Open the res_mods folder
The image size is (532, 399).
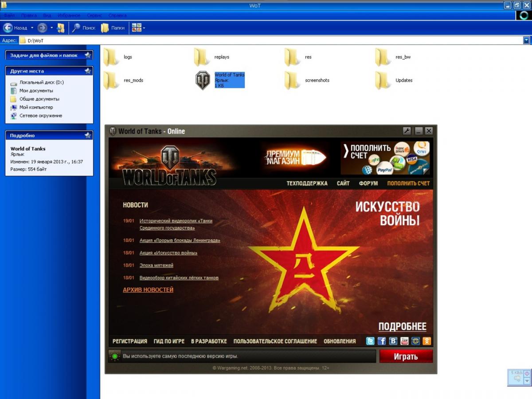click(111, 80)
